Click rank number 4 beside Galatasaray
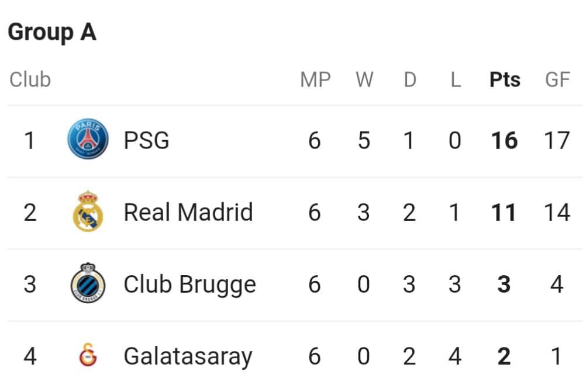The height and width of the screenshot is (392, 583). coord(30,356)
